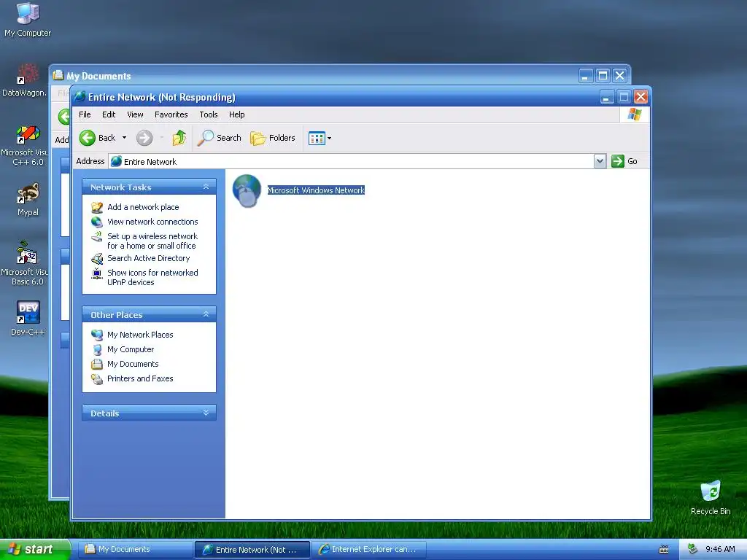Toggle the Folders pane icon
This screenshot has height=560, width=747.
258,138
